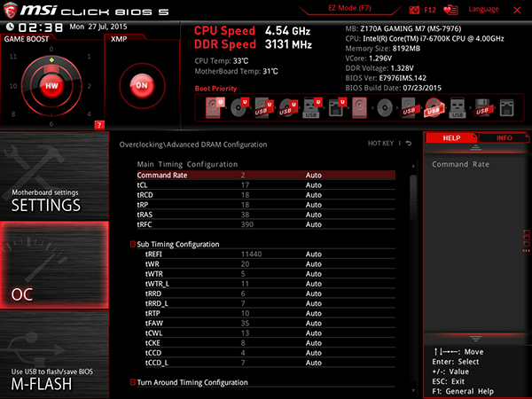Select the legacy hard disk boot icon
This screenshot has height=399, width=532.
(359, 107)
